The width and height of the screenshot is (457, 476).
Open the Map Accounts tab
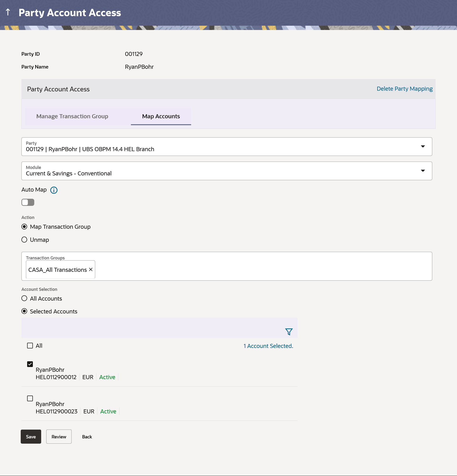click(x=161, y=116)
